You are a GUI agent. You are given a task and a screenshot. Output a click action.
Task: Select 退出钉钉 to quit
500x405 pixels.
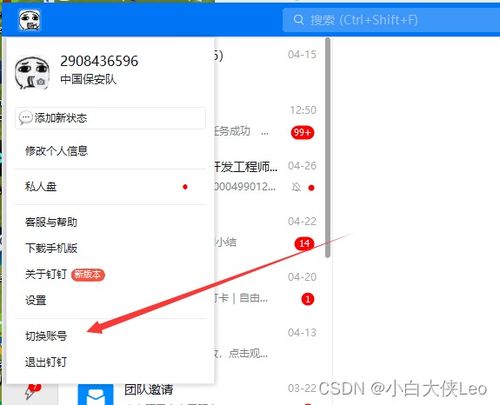46,362
